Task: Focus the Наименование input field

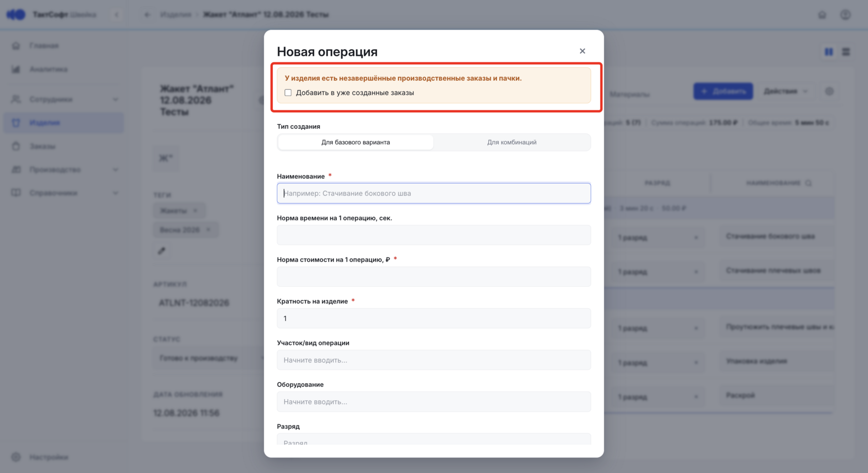Action: [434, 193]
